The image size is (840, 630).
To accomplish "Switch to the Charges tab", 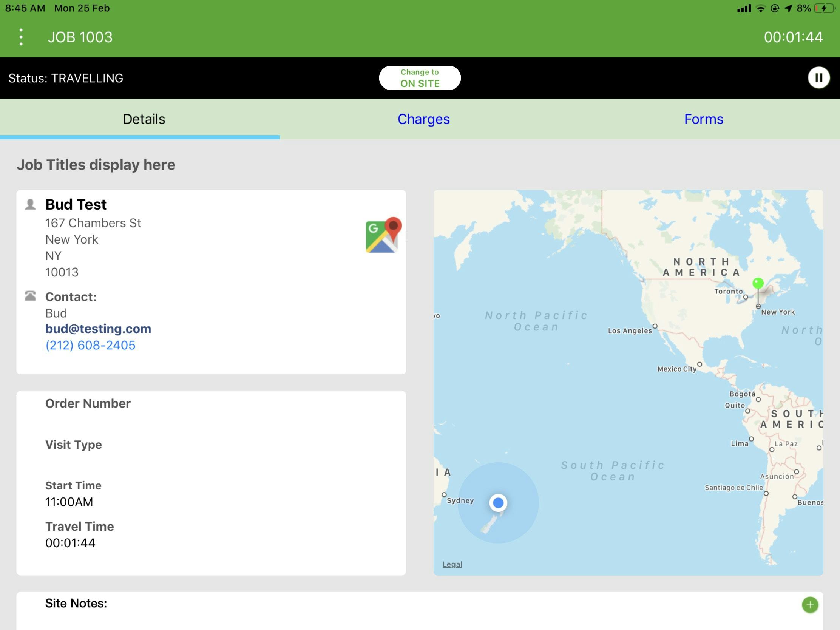I will click(423, 119).
